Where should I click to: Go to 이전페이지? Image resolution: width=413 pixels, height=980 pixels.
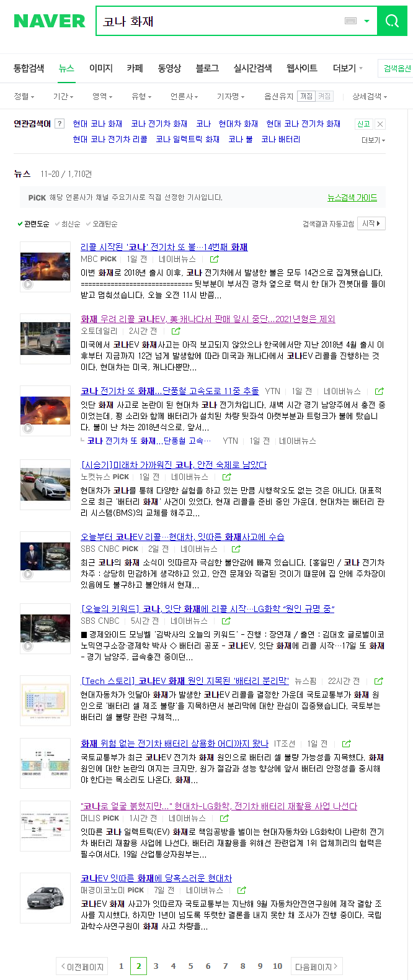(82, 966)
